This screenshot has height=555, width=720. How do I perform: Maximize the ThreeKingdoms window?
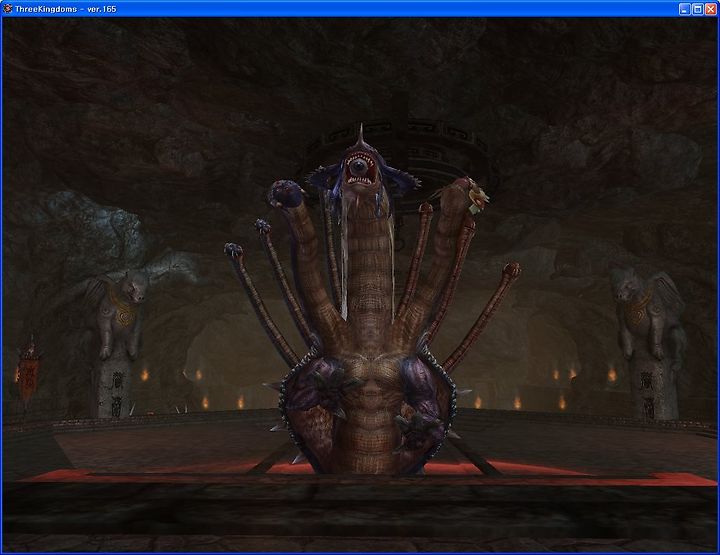point(698,9)
